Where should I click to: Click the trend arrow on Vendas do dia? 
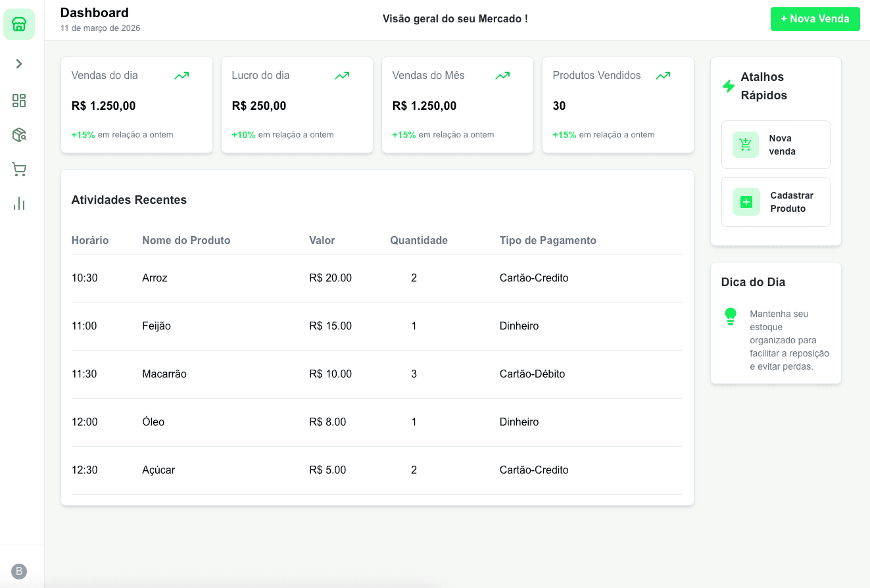point(181,76)
